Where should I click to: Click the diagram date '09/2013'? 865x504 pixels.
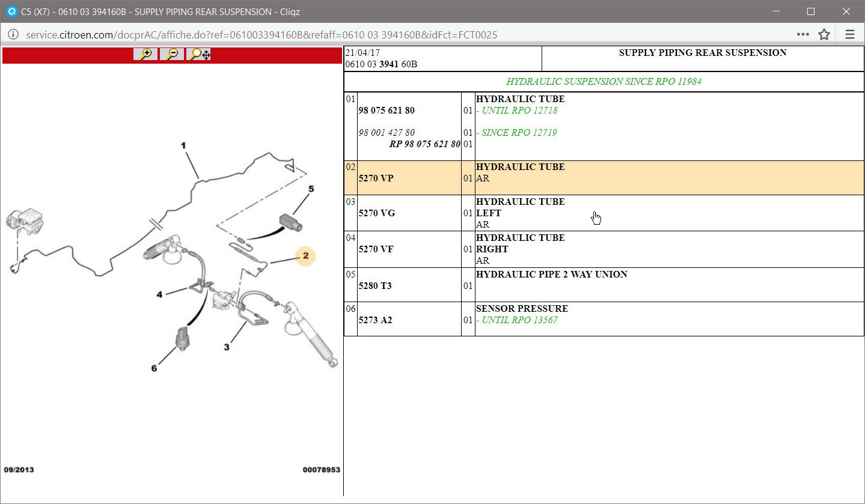[x=19, y=470]
